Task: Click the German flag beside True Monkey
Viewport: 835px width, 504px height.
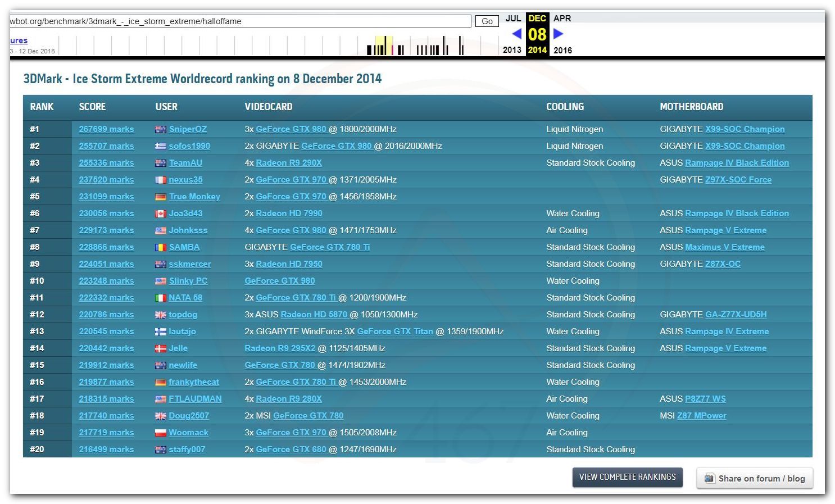Action: click(161, 197)
